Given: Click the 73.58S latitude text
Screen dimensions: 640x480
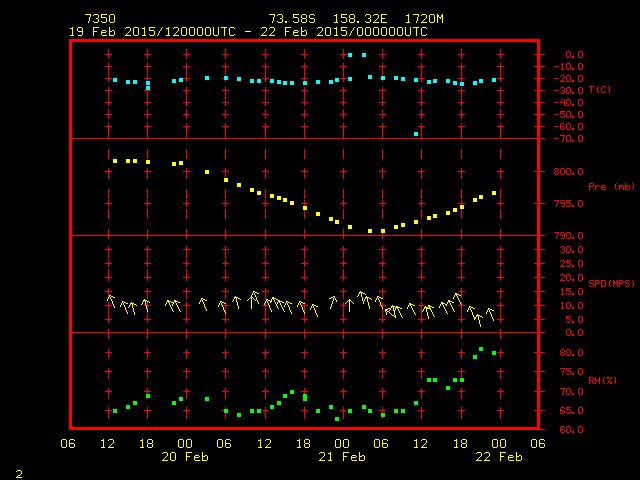Looking at the screenshot, I should click(289, 19).
